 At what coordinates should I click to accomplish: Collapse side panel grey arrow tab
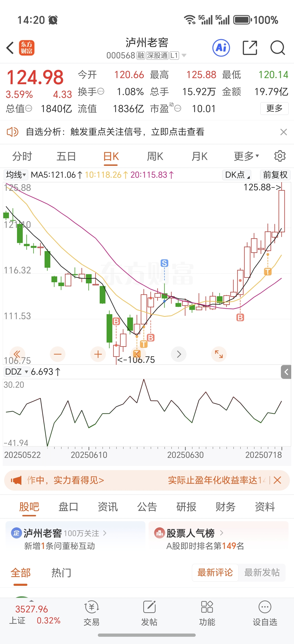[x=286, y=372]
